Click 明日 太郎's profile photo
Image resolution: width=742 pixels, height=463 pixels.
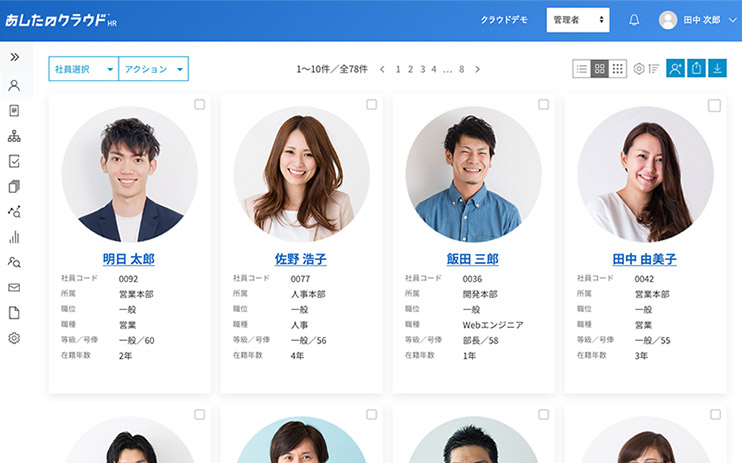[x=130, y=174]
